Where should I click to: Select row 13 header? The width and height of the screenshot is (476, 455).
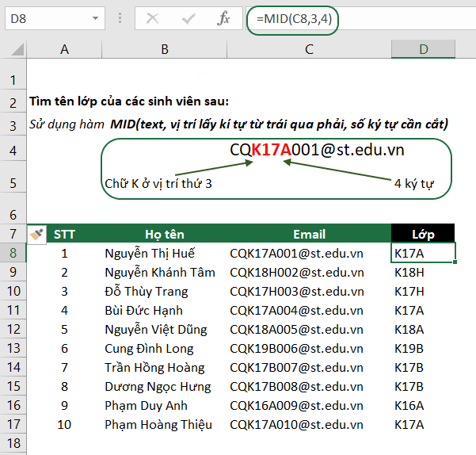pyautogui.click(x=13, y=348)
